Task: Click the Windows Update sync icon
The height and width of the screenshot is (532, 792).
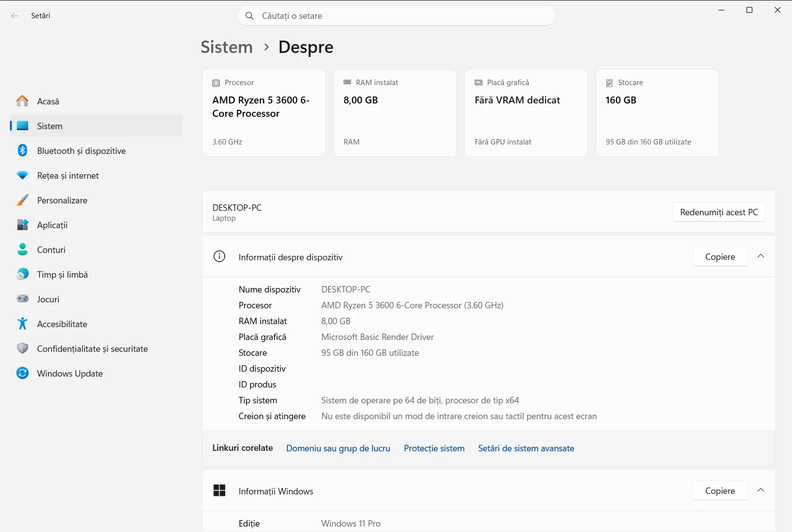Action: coord(22,373)
